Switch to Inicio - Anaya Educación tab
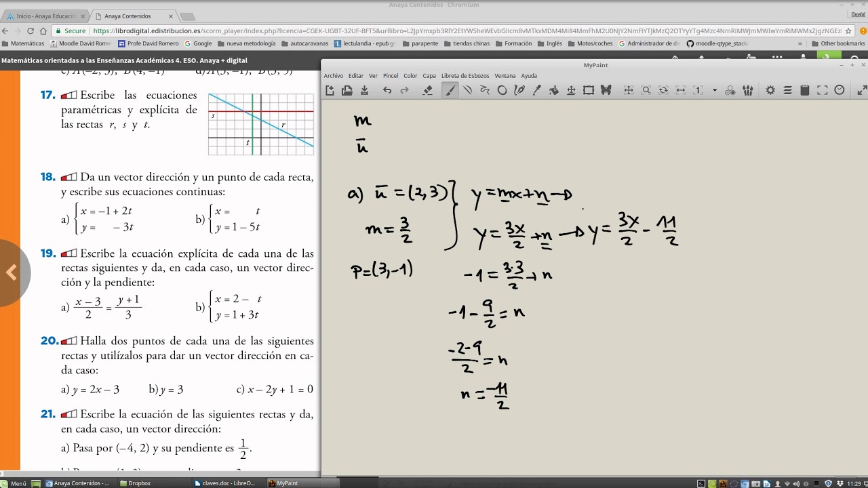This screenshot has height=488, width=868. click(x=45, y=16)
